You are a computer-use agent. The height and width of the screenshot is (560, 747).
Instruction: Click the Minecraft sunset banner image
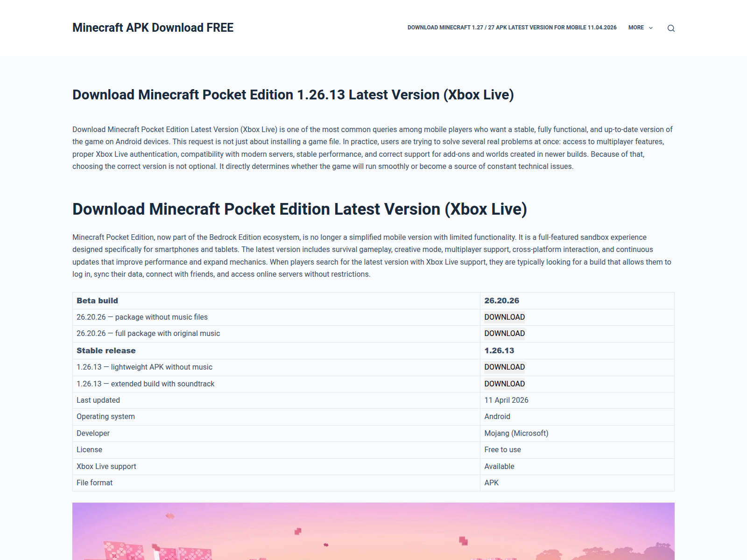point(373,532)
